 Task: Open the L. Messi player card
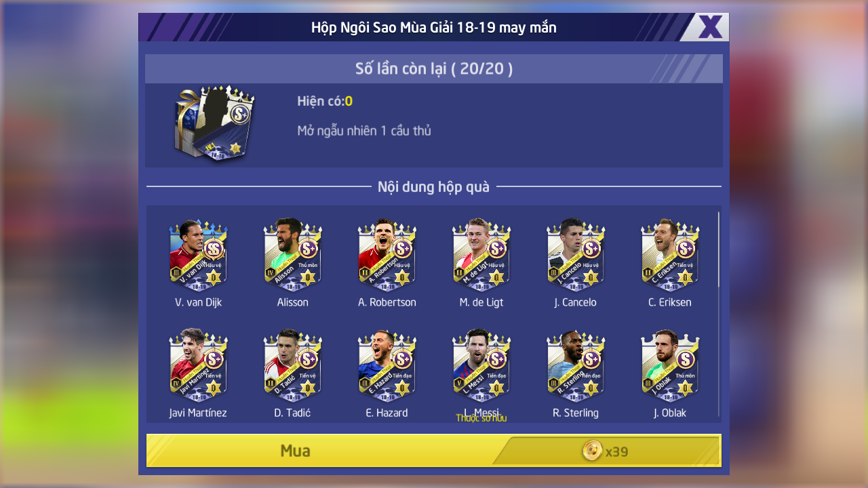coord(481,365)
